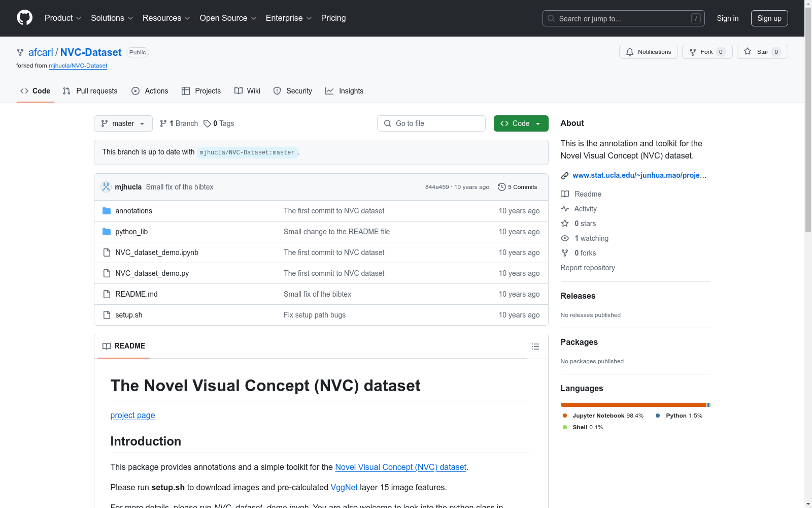This screenshot has width=812, height=508.
Task: Expand the Solutions menu
Action: click(x=112, y=18)
